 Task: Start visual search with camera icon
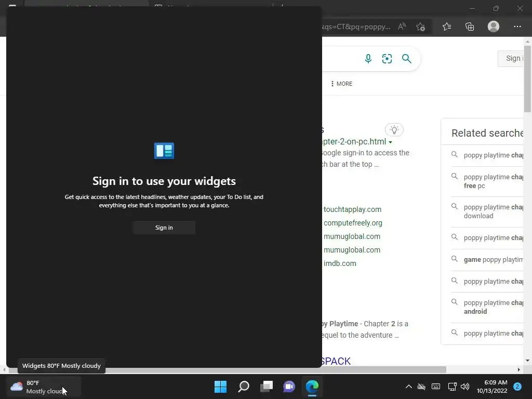tap(387, 59)
